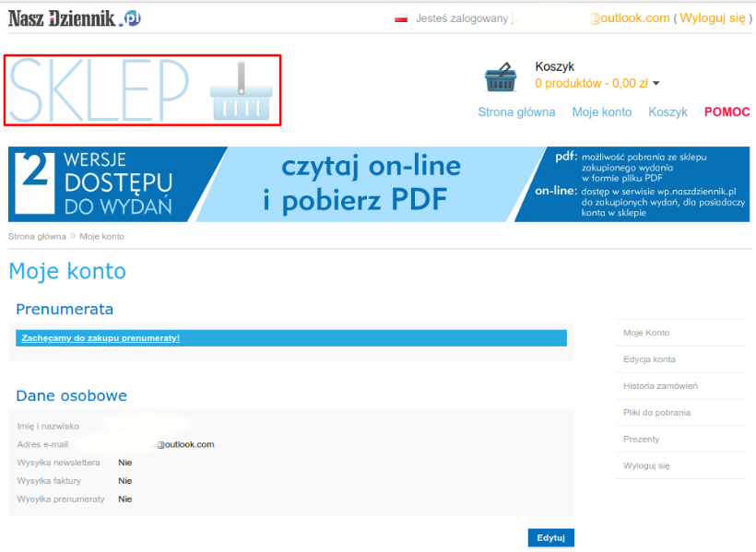Click Strona główna breadcrumb link

tap(37, 236)
